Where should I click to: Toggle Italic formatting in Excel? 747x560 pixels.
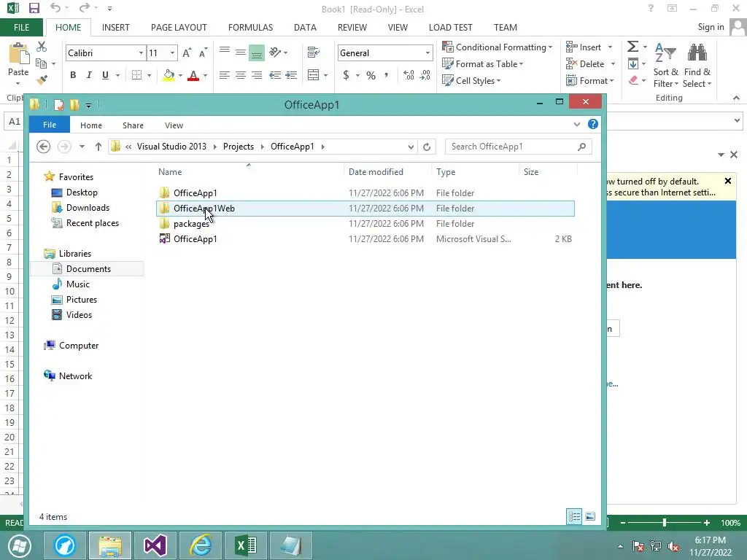88,75
